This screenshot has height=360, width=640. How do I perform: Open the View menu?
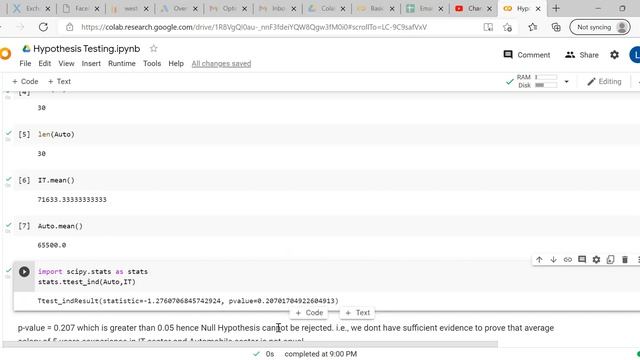(66, 64)
